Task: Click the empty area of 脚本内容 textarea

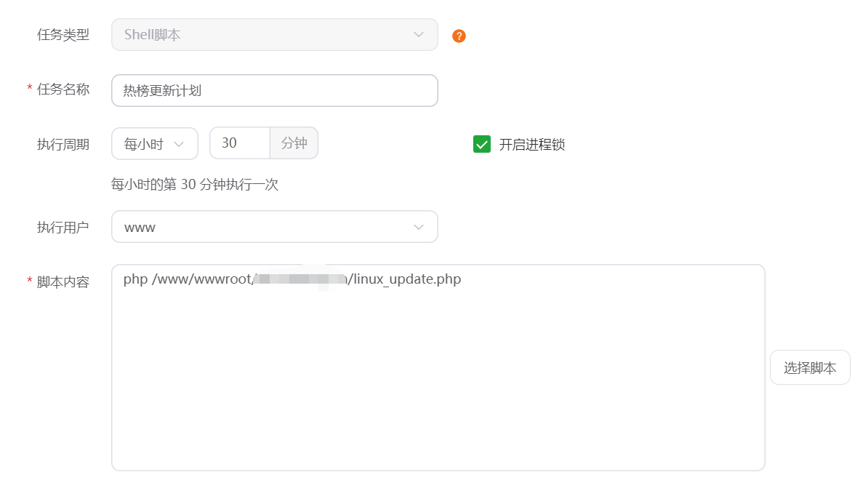Action: click(436, 378)
